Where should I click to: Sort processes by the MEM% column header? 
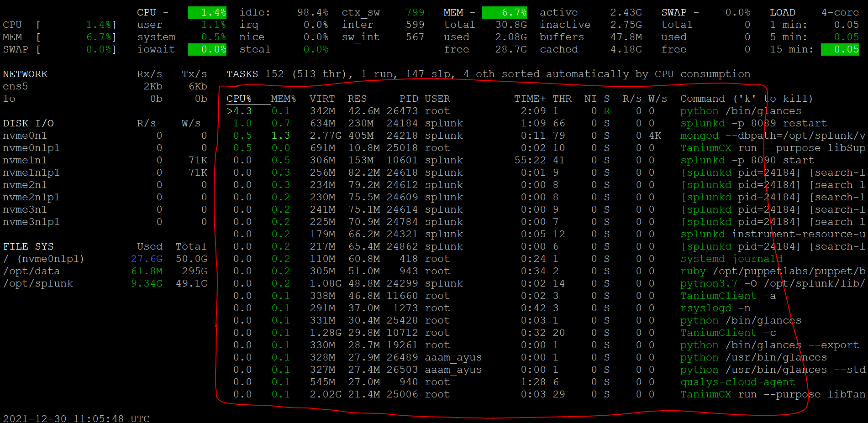283,98
